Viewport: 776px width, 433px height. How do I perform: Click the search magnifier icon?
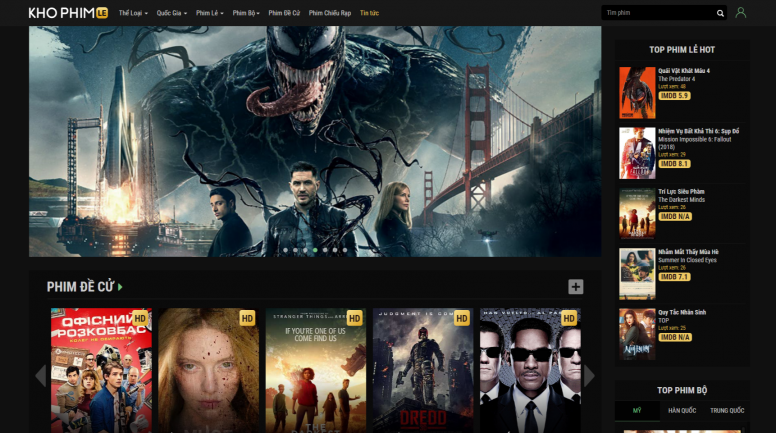click(720, 13)
